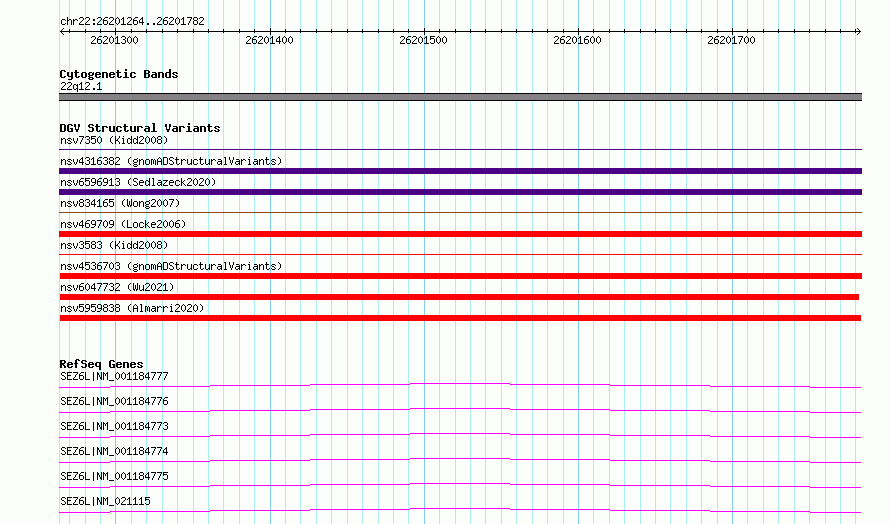Click the thin brown line for nsv834165
The image size is (890, 524).
click(x=460, y=213)
